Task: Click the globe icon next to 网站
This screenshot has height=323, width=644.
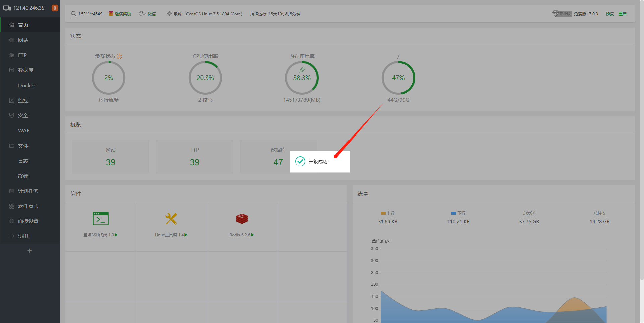Action: point(12,40)
